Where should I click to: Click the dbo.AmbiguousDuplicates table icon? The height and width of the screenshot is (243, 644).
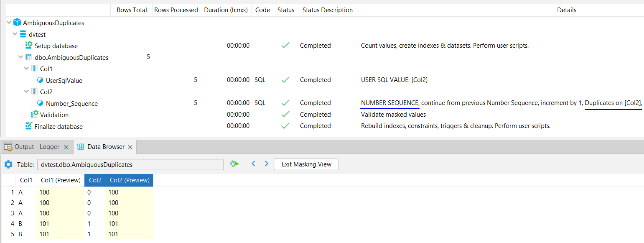tap(29, 57)
